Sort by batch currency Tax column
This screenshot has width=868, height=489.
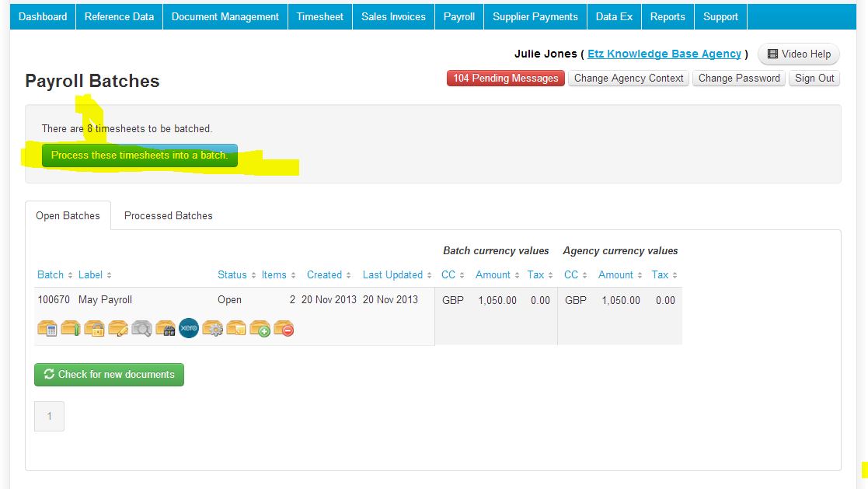pyautogui.click(x=540, y=274)
